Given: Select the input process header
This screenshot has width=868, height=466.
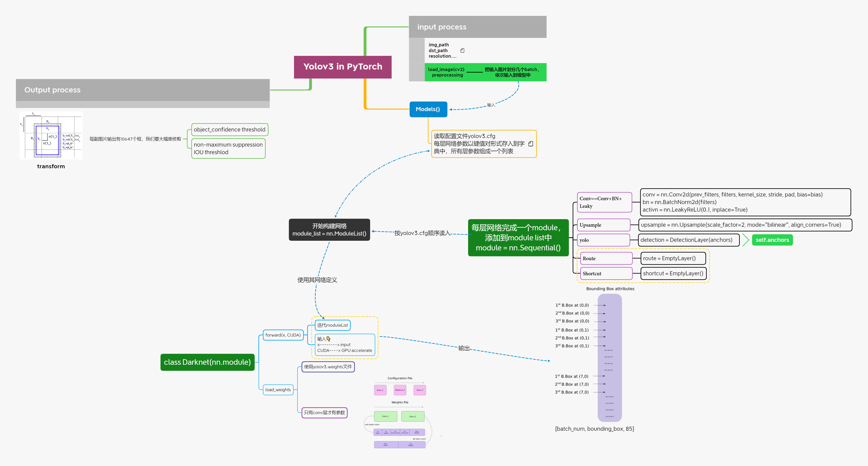Looking at the screenshot, I should pyautogui.click(x=477, y=27).
